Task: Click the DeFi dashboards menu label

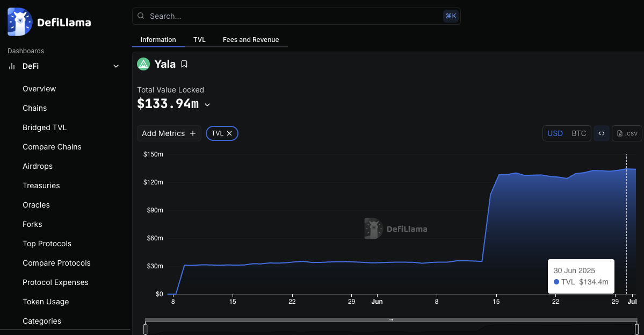Action: (x=31, y=66)
